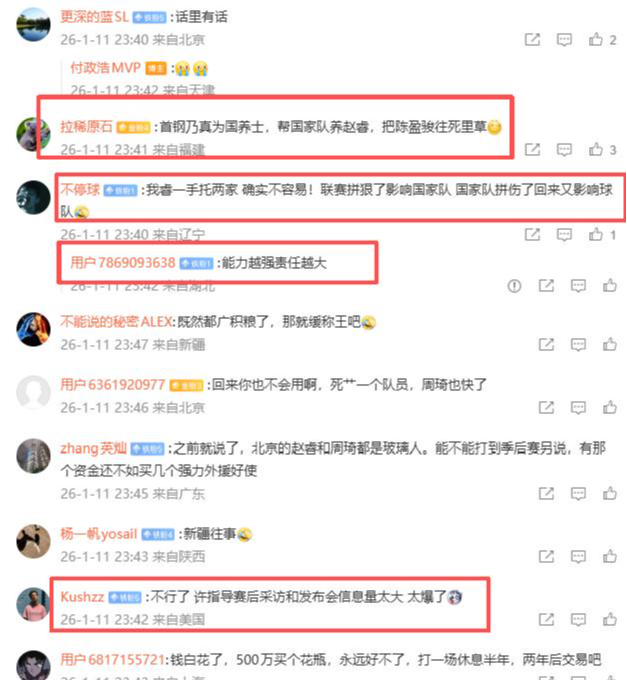The height and width of the screenshot is (680, 627).
Task: Reply to Kushzz's comment
Action: tap(578, 619)
